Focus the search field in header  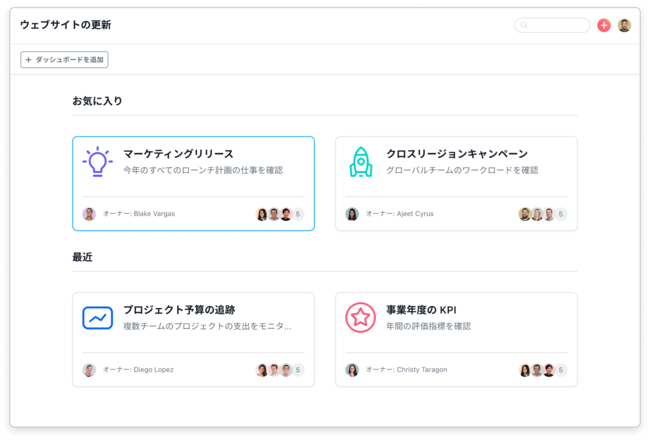click(x=552, y=25)
